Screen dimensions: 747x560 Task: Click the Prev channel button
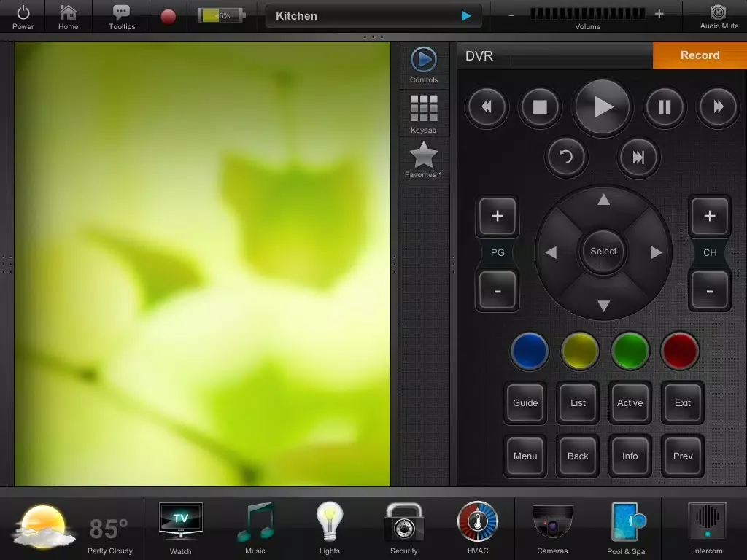pos(682,456)
